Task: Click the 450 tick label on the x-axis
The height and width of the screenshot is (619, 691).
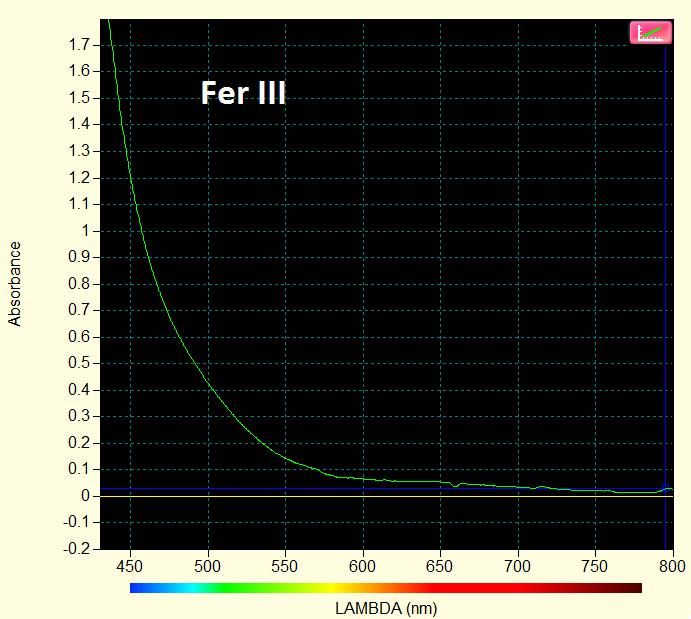Action: pyautogui.click(x=131, y=564)
